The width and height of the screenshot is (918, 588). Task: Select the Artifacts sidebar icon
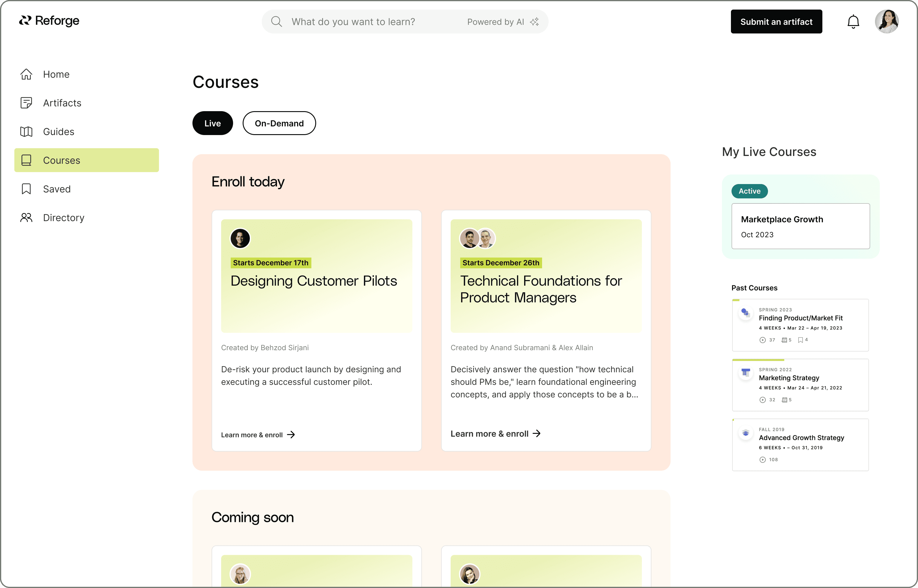click(x=26, y=103)
